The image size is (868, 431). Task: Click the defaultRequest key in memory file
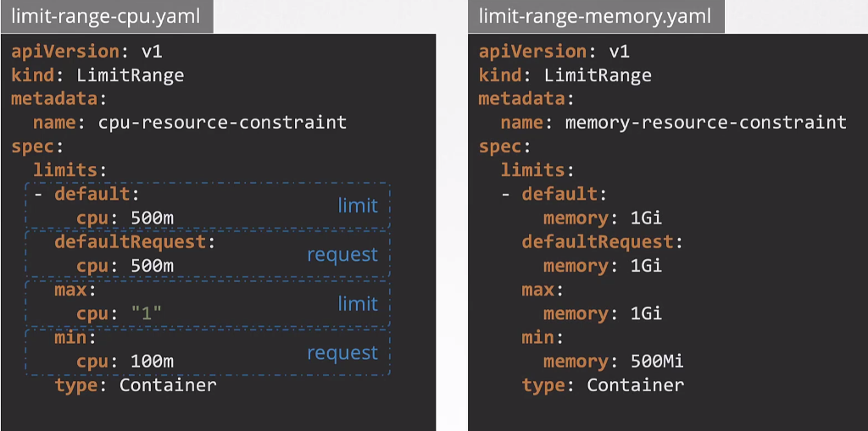pyautogui.click(x=596, y=242)
